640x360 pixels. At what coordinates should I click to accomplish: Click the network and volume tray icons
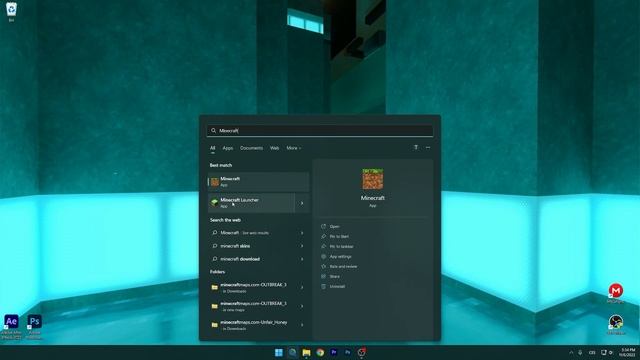point(607,353)
